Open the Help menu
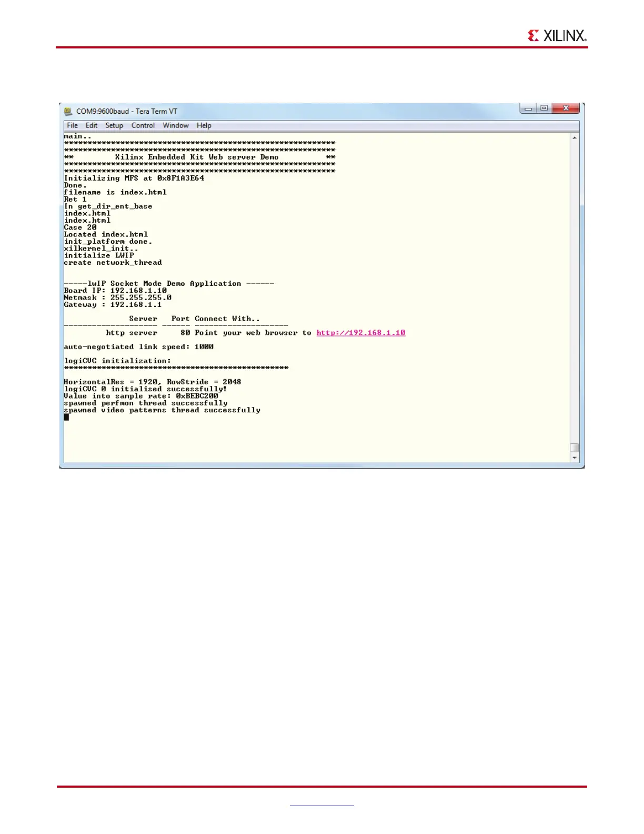 pyautogui.click(x=204, y=125)
